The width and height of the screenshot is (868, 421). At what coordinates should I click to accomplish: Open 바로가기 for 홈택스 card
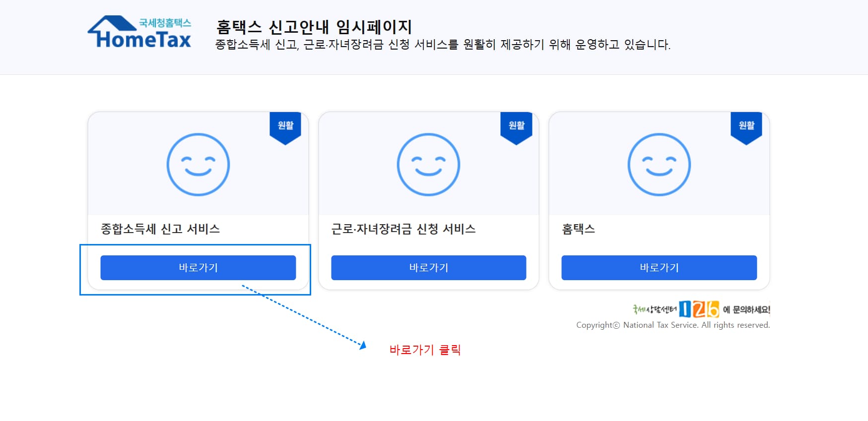[659, 268]
